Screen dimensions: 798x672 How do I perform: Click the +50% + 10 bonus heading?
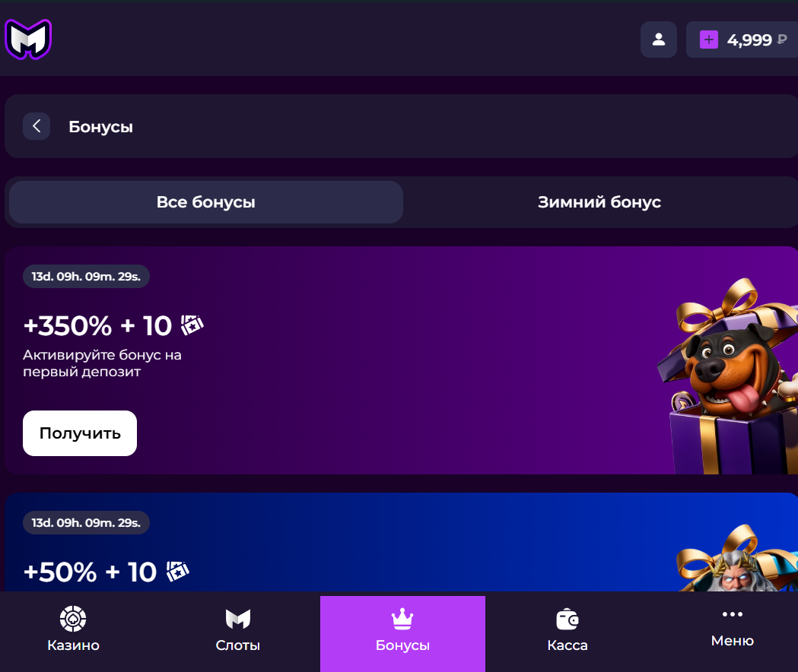107,572
